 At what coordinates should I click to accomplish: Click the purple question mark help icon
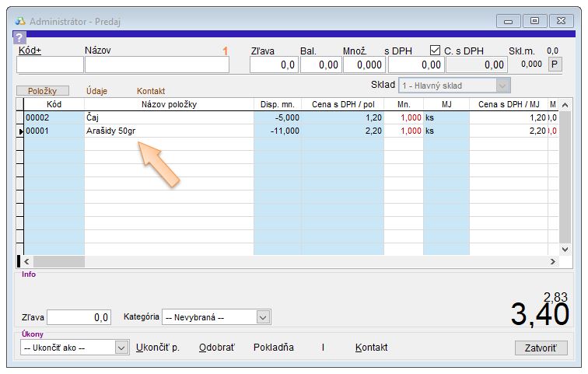pyautogui.click(x=20, y=37)
